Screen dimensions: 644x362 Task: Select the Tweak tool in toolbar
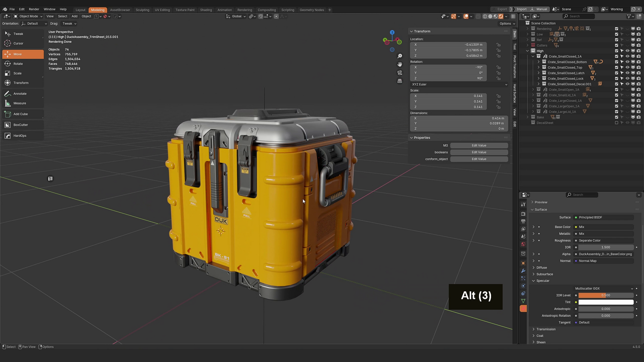click(x=23, y=34)
